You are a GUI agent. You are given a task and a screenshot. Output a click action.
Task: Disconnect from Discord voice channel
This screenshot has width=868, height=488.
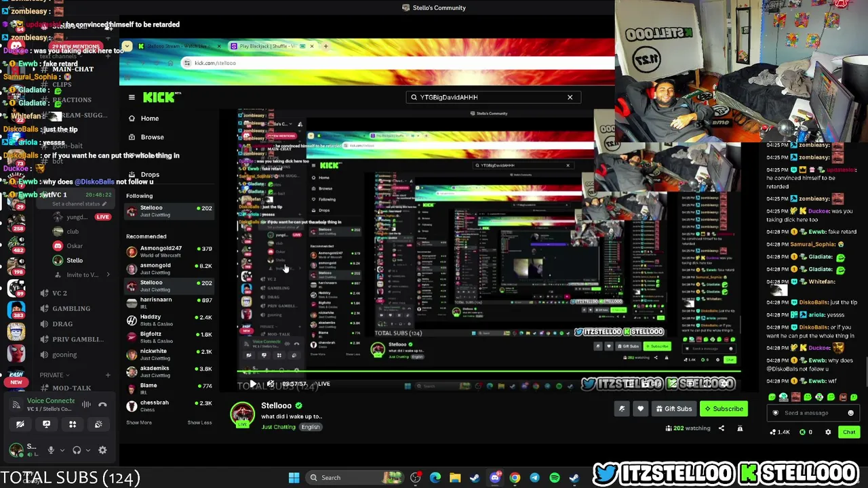(x=102, y=405)
